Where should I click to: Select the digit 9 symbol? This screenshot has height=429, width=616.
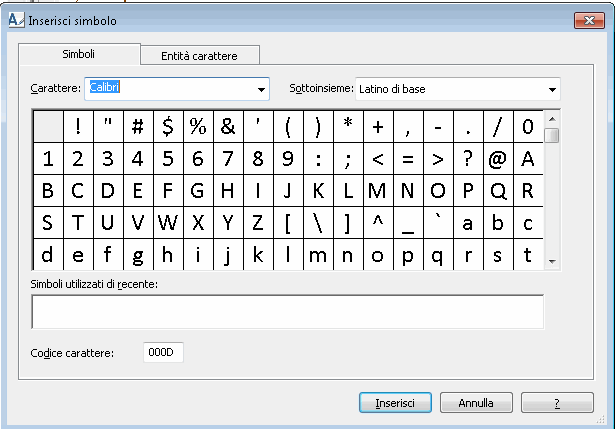point(288,158)
